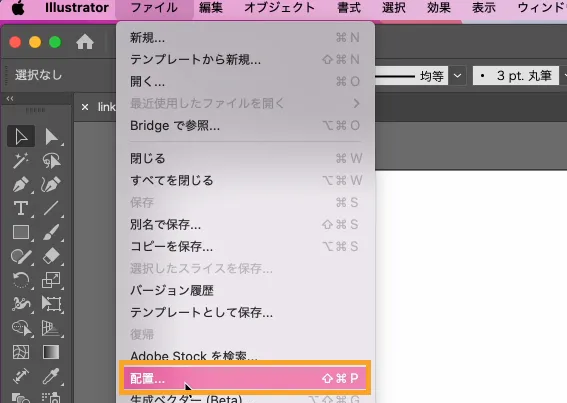Select the Eraser tool
Viewport: 567px width, 403px height.
click(51, 256)
